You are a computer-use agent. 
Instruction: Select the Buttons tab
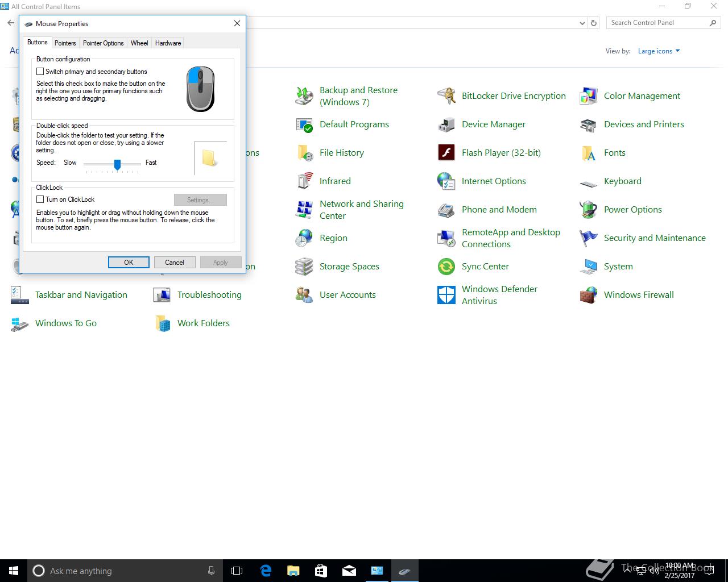tap(38, 42)
